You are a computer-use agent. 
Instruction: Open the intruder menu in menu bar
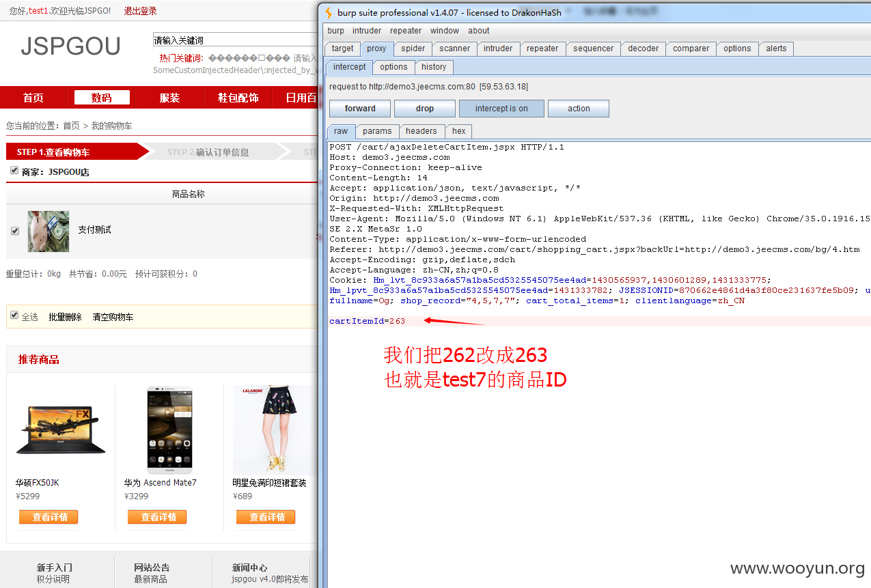[x=367, y=31]
